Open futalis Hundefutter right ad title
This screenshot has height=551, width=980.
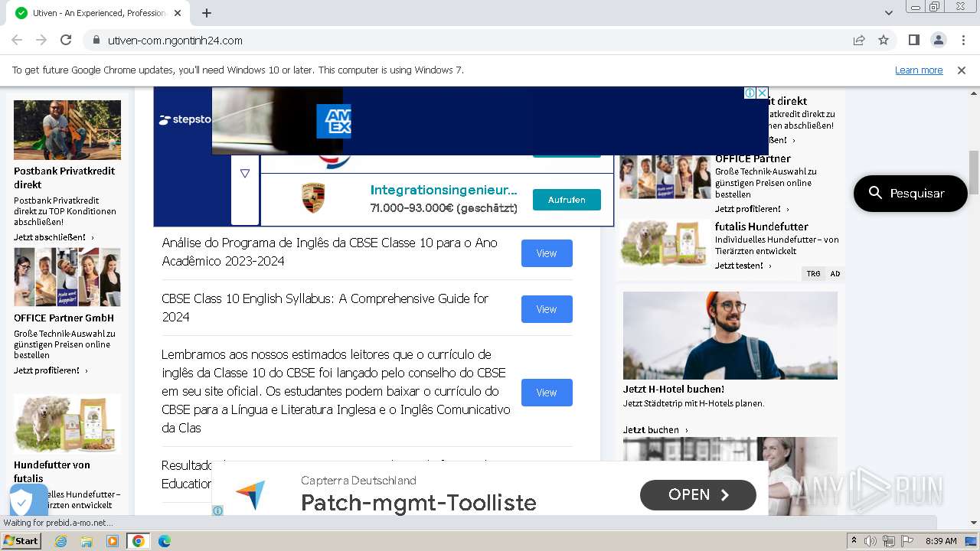point(762,227)
